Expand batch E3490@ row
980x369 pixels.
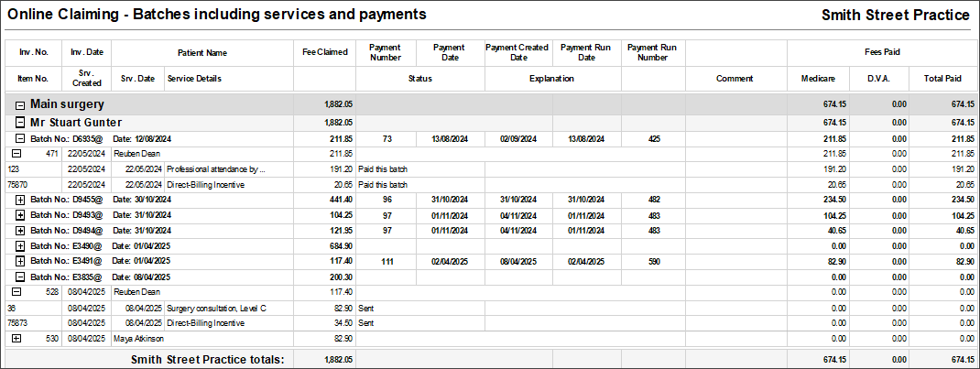pos(20,246)
